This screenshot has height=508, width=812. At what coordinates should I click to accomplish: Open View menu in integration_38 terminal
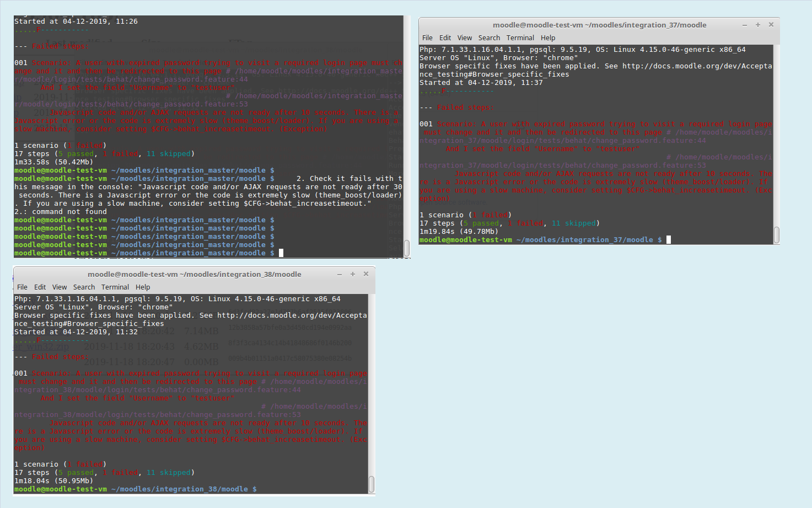coord(60,287)
